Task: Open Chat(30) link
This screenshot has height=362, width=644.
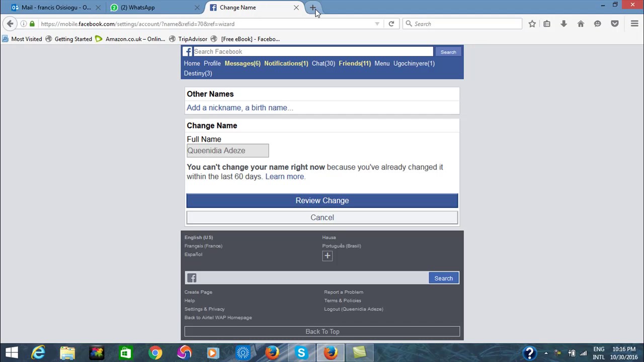Action: (x=324, y=63)
